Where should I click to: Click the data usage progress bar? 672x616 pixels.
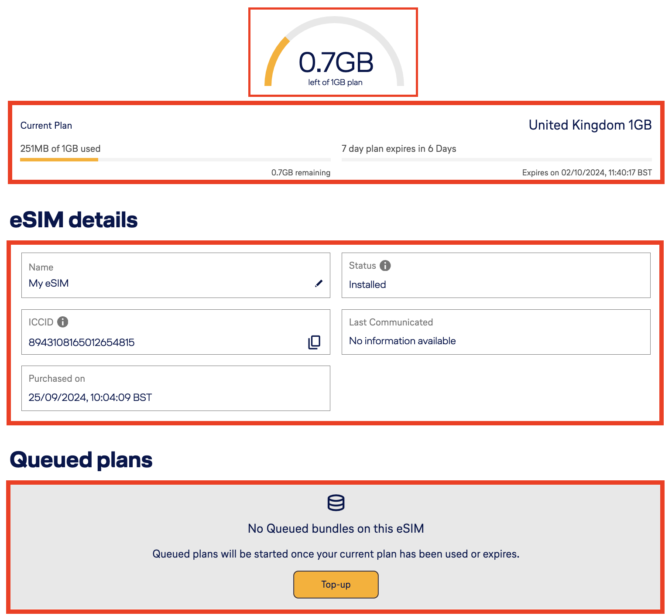[x=175, y=160]
